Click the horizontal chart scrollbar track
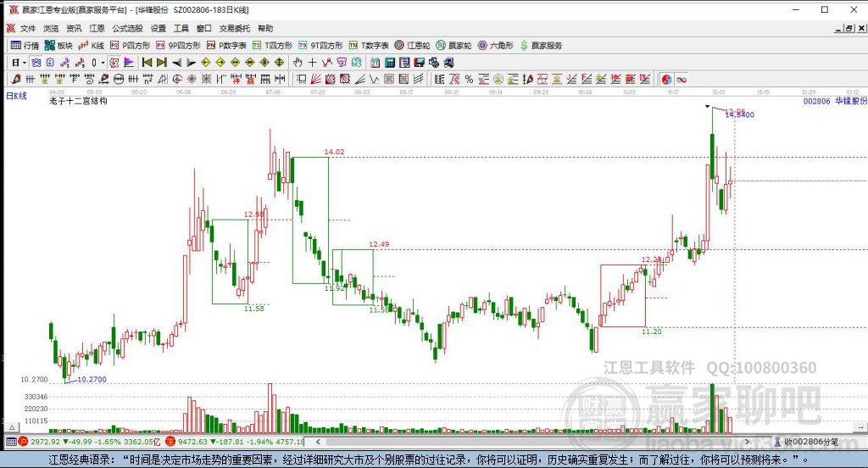 tap(532, 442)
